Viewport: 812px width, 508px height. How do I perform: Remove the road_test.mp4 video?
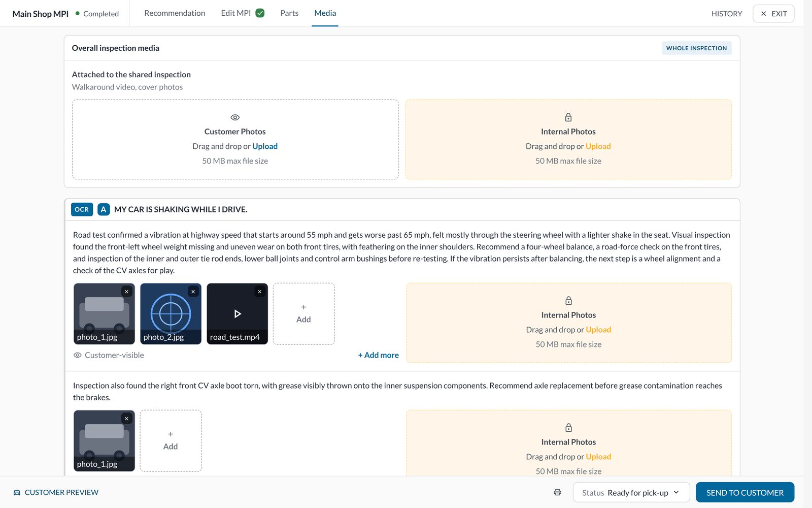[x=259, y=292]
